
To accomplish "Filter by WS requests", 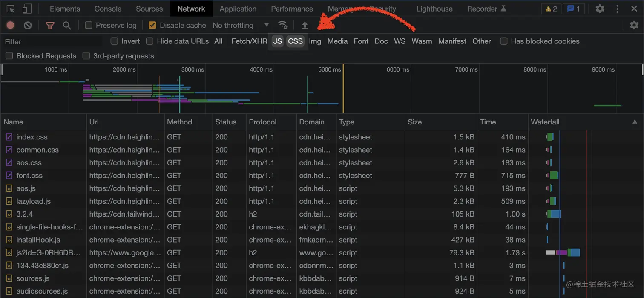I will [x=400, y=41].
